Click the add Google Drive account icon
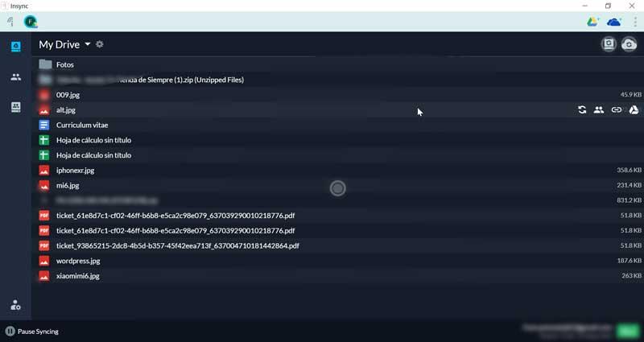Screen dimensions: 644x342 point(593,22)
